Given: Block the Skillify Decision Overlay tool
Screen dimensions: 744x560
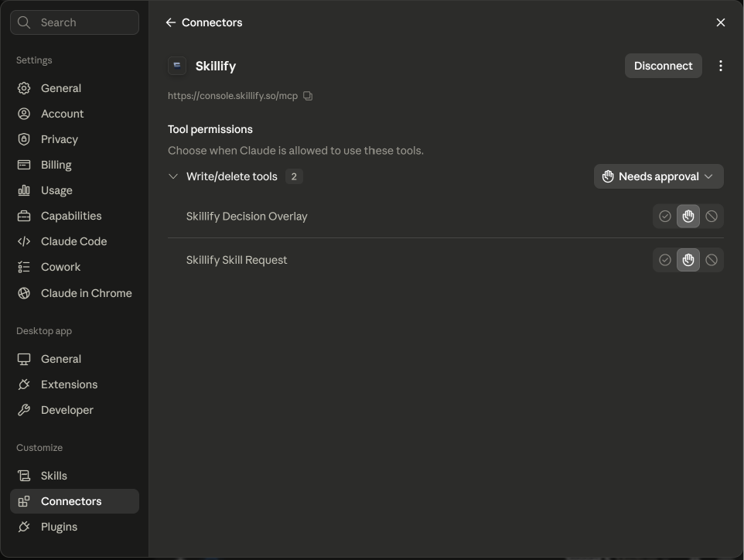Looking at the screenshot, I should coord(712,217).
